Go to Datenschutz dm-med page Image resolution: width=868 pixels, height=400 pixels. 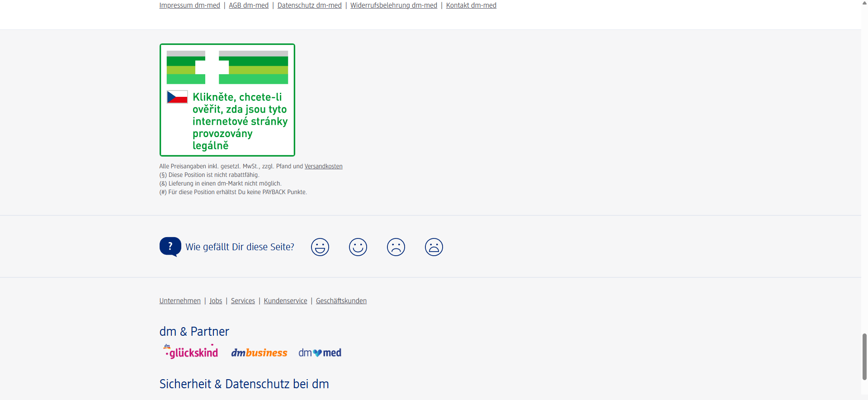coord(309,5)
